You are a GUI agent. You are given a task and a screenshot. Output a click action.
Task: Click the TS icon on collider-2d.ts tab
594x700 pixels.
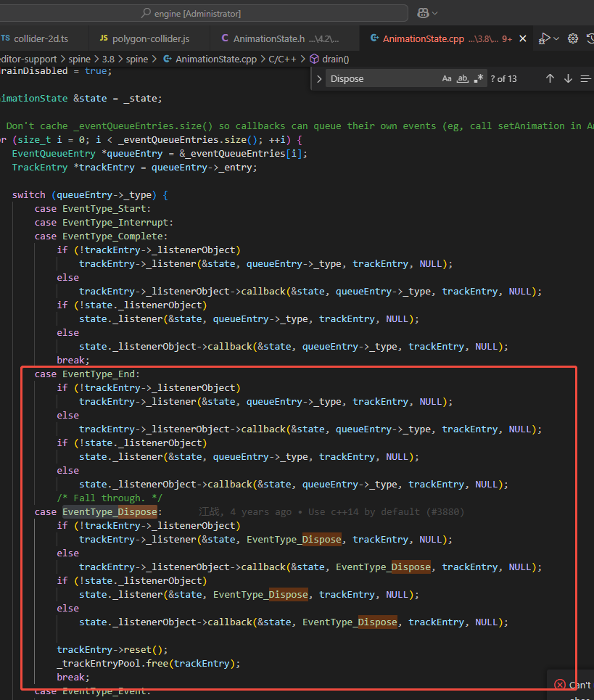pyautogui.click(x=5, y=38)
